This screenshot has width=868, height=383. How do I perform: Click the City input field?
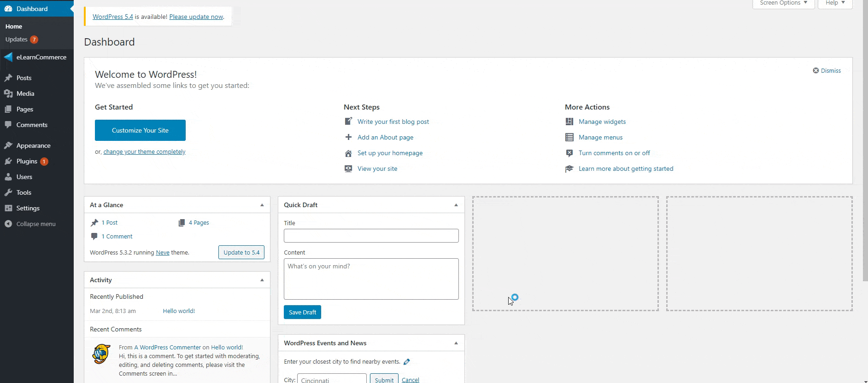coord(332,379)
